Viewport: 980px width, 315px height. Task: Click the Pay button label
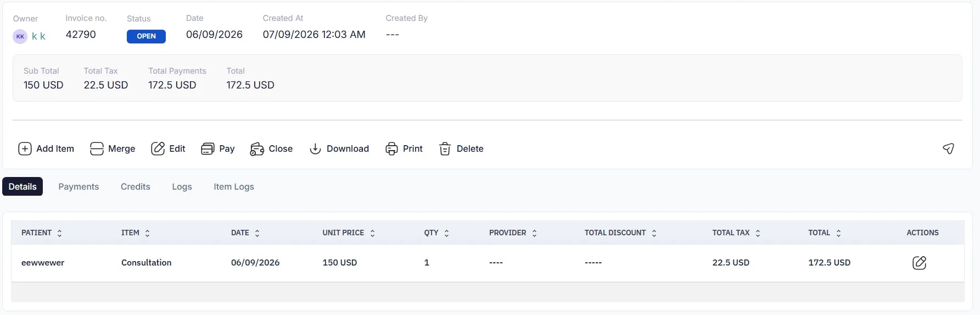click(x=227, y=148)
